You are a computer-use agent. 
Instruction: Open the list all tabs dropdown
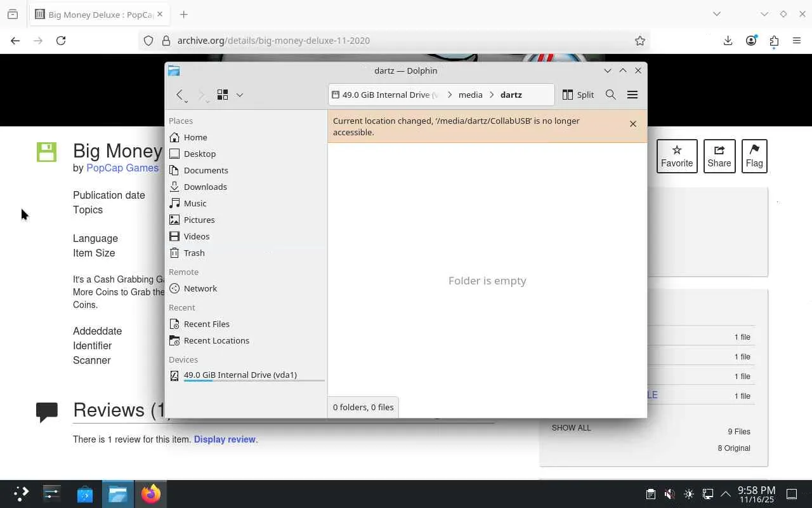pyautogui.click(x=717, y=14)
